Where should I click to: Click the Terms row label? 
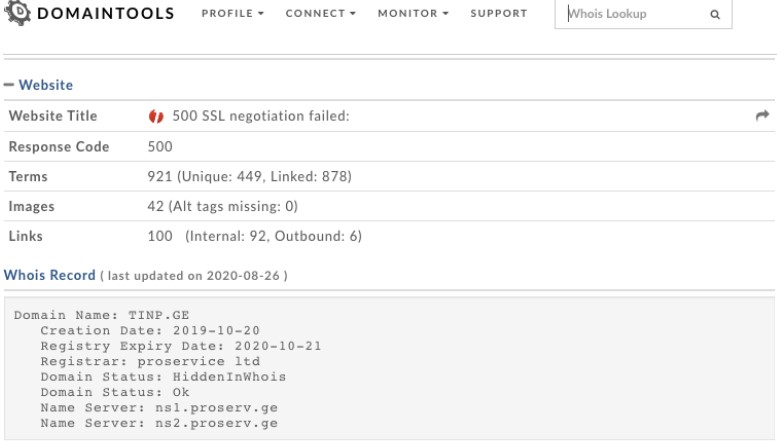click(27, 177)
